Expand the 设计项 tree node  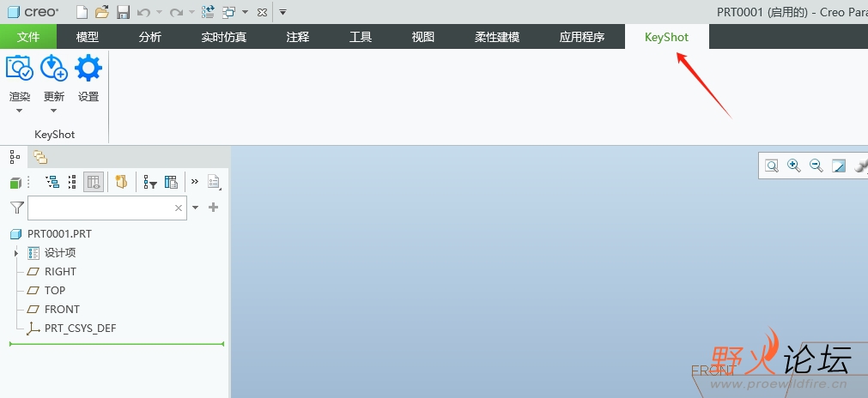click(x=16, y=253)
